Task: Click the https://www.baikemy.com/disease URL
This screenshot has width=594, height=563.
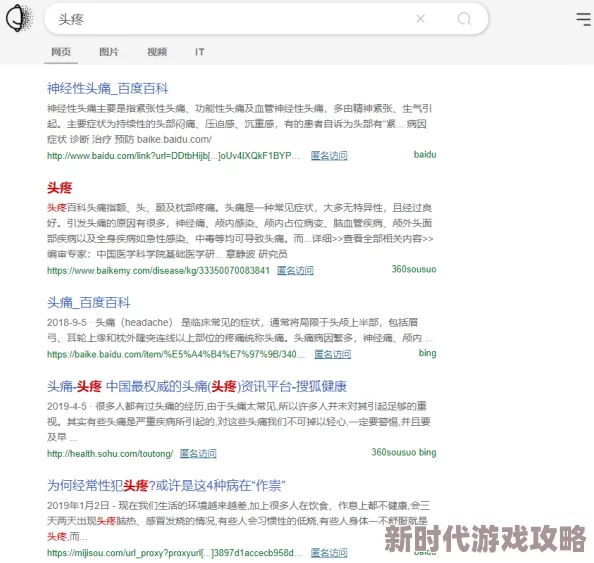Action: (x=158, y=271)
